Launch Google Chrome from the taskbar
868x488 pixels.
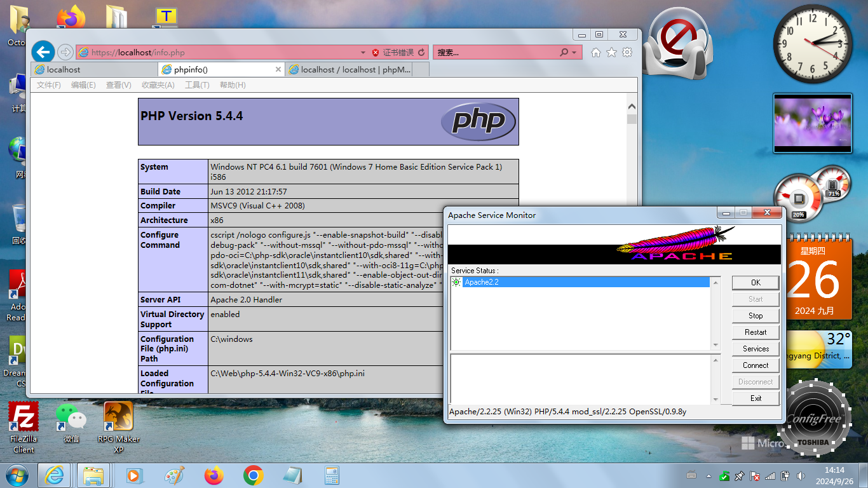click(254, 475)
